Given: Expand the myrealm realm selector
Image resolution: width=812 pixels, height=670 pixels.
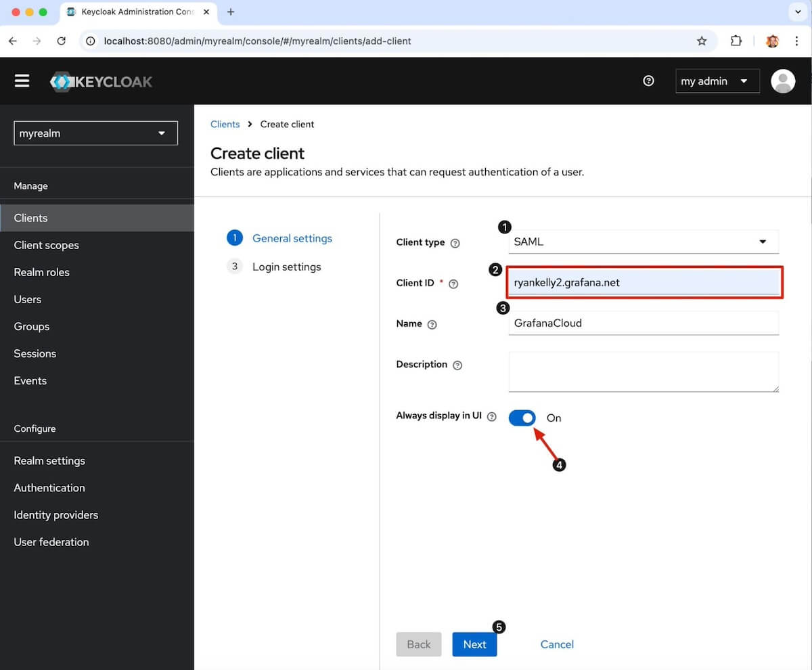Looking at the screenshot, I should (x=95, y=133).
